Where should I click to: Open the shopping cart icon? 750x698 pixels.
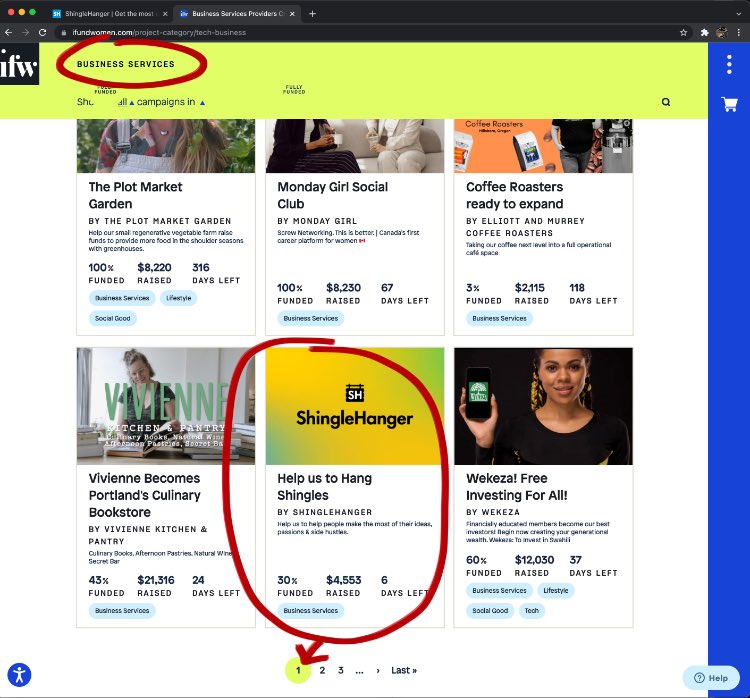pyautogui.click(x=729, y=104)
